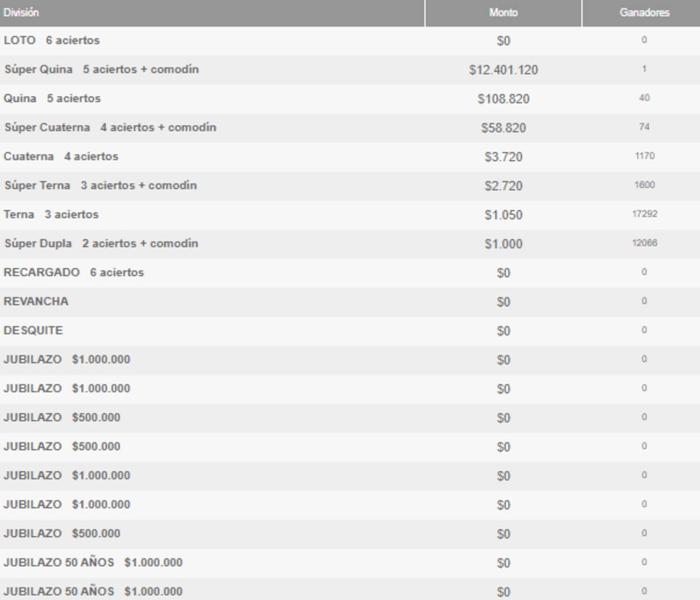Click the Monto column header
The height and width of the screenshot is (600, 700).
[503, 13]
